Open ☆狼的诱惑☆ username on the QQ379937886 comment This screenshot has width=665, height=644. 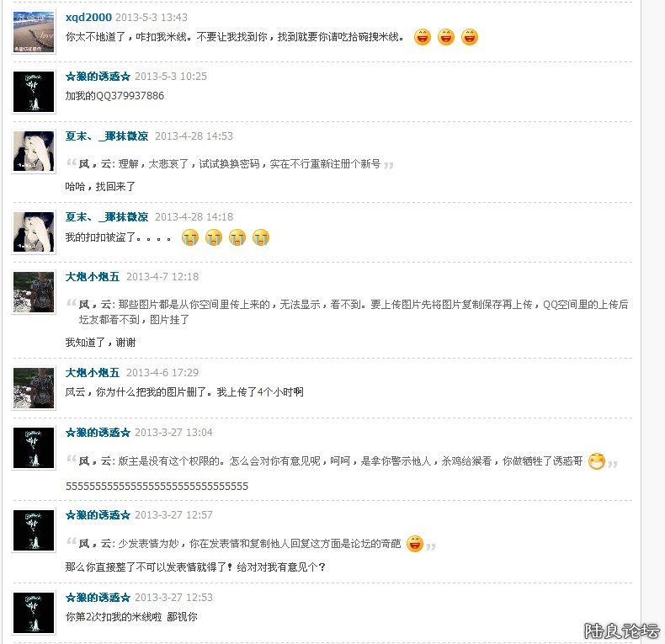click(x=98, y=77)
